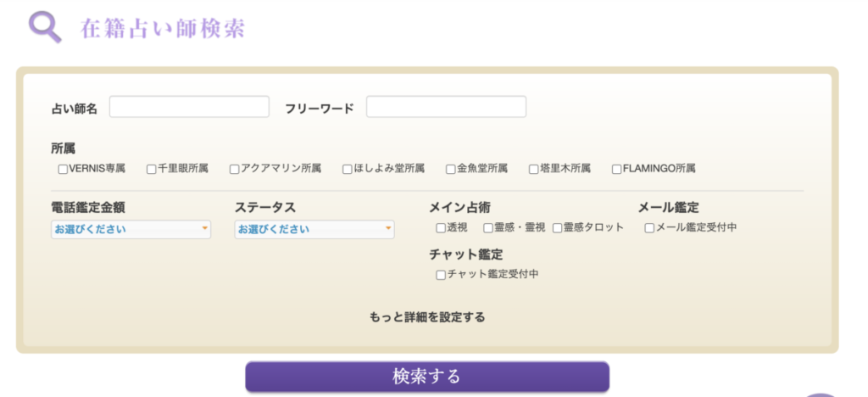Check the FLAMINGO所属 checkbox

(617, 169)
